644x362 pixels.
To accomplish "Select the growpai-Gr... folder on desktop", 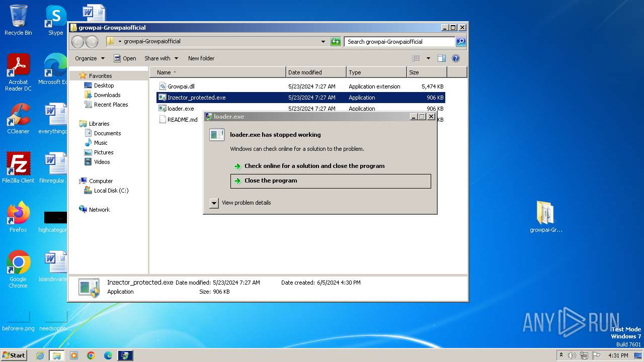I will (546, 217).
